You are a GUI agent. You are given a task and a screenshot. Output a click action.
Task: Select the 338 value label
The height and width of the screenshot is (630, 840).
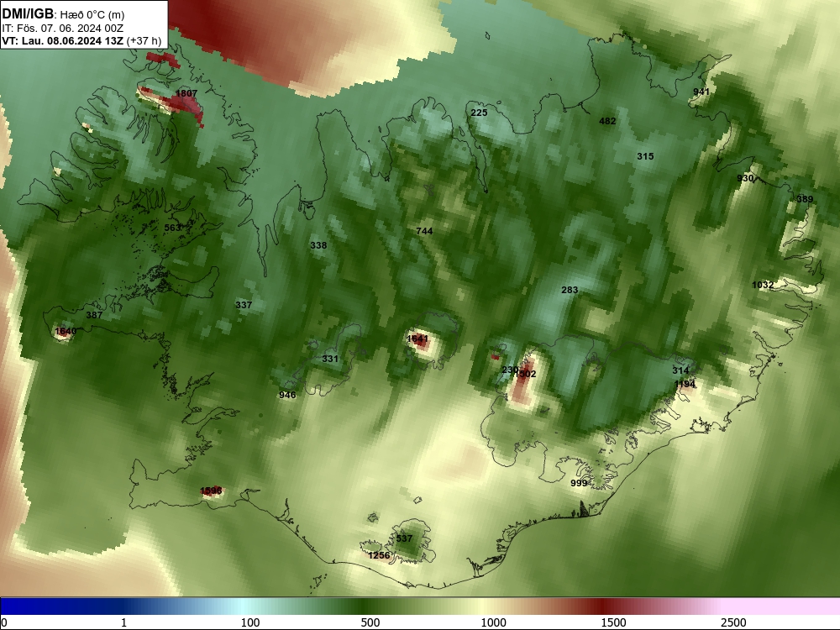pos(318,245)
